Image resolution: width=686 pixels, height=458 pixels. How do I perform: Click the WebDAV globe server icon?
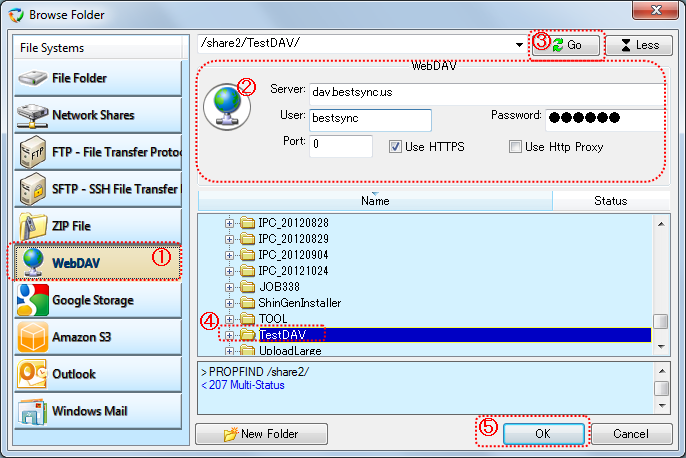coord(227,107)
